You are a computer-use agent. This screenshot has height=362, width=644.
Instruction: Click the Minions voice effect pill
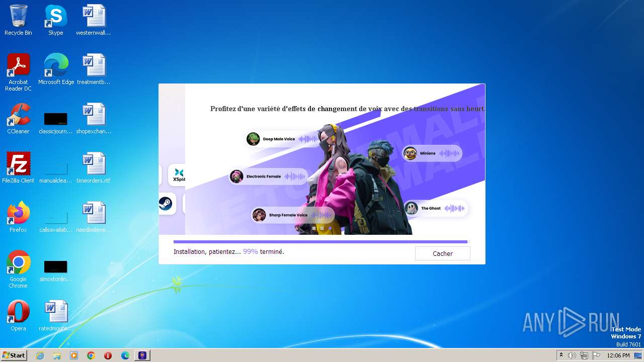click(x=432, y=153)
